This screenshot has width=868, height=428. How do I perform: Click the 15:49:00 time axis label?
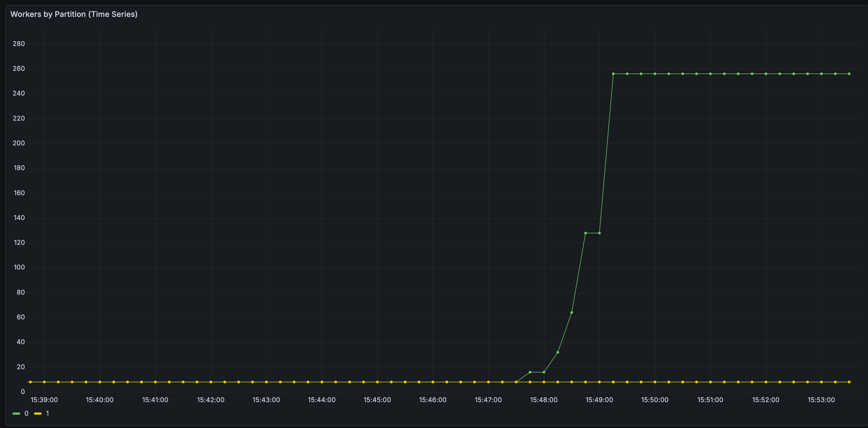(599, 400)
